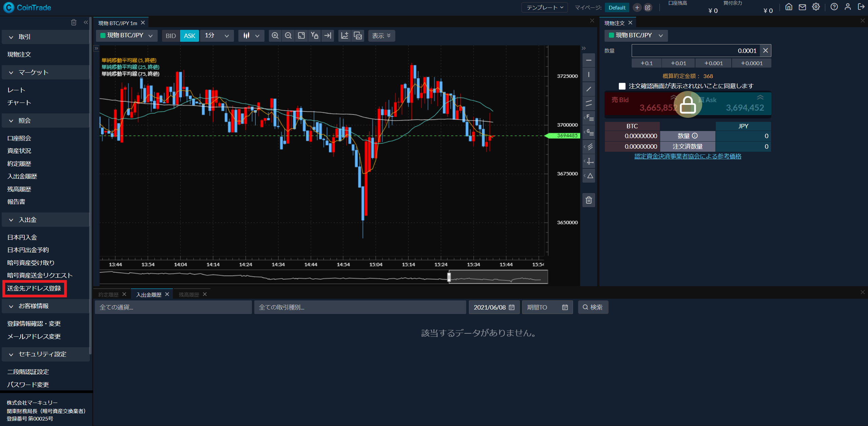Collapse the 取引 sidebar section

click(x=46, y=37)
